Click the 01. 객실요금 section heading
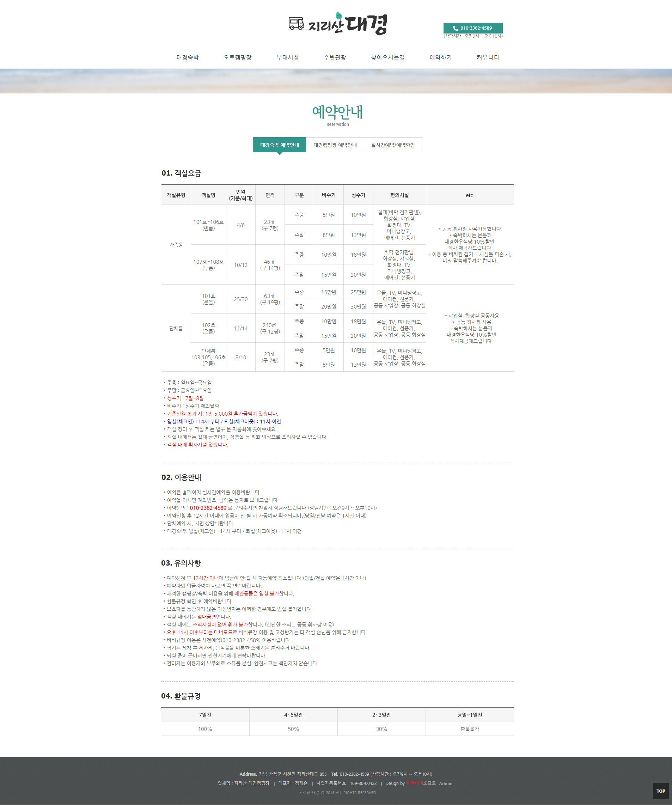Image resolution: width=672 pixels, height=805 pixels. (181, 173)
